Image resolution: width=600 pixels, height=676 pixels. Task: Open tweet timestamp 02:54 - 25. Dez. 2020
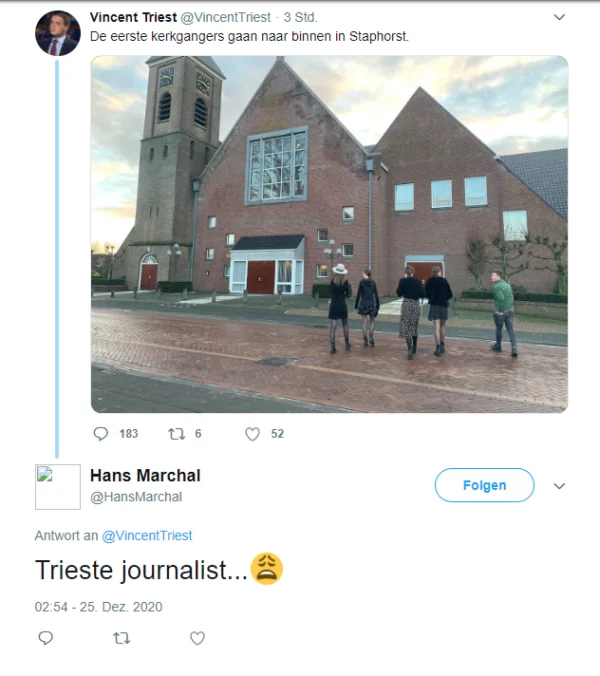pyautogui.click(x=98, y=607)
